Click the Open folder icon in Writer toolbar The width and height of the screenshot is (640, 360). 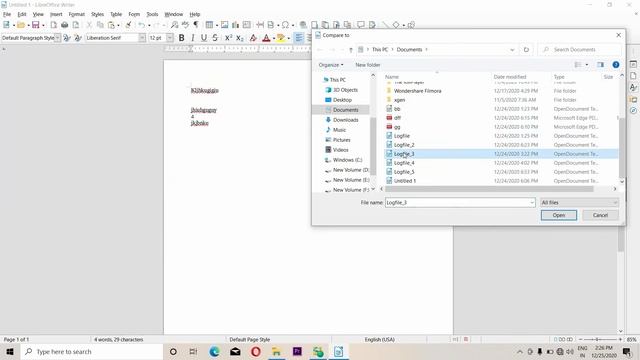(x=21, y=25)
